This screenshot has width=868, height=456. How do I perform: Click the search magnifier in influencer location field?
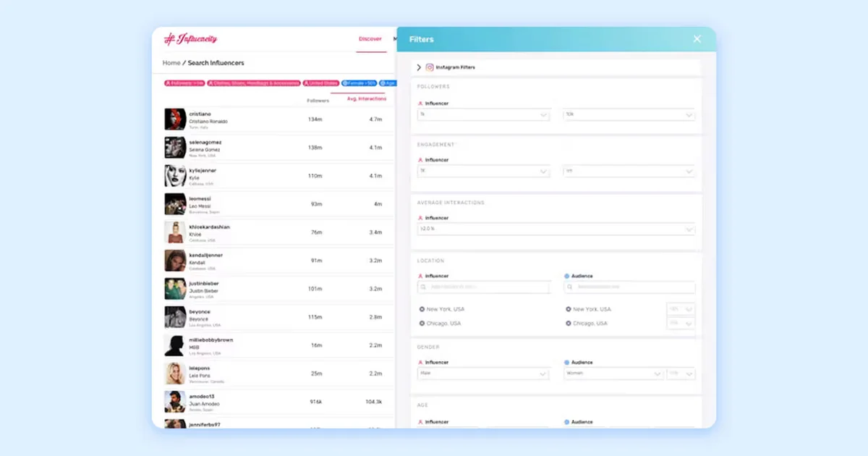[422, 287]
